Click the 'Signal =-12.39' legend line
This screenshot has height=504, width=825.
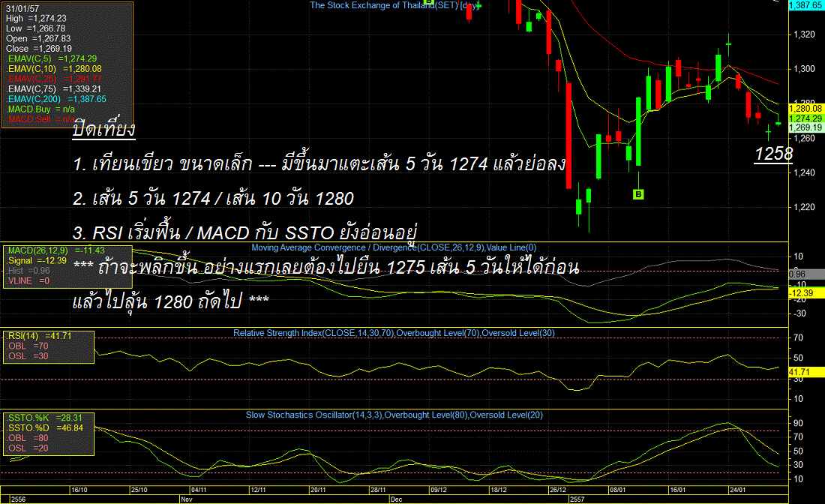coord(37,260)
